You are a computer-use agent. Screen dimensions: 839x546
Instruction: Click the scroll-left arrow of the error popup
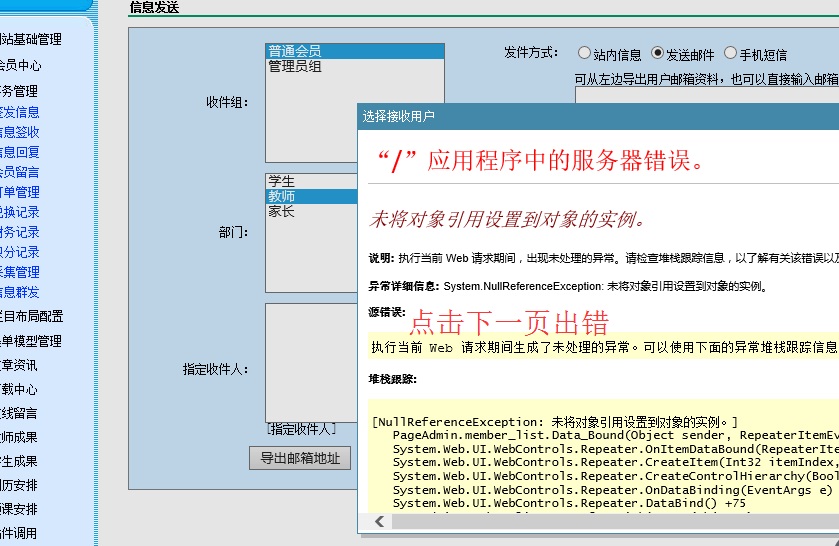[x=379, y=522]
